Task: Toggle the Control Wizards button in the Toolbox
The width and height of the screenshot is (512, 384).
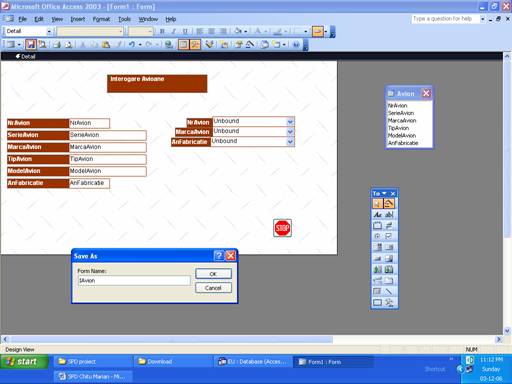Action: (x=389, y=203)
